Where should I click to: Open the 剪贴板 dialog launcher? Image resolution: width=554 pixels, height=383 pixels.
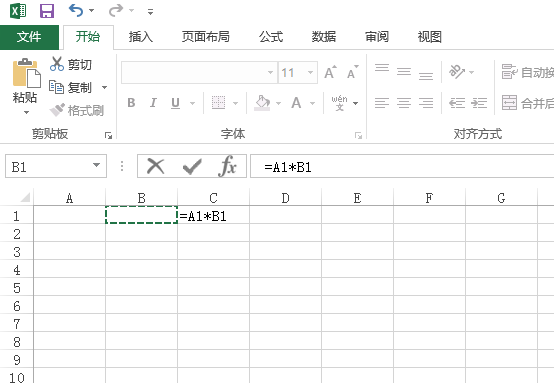pos(108,135)
